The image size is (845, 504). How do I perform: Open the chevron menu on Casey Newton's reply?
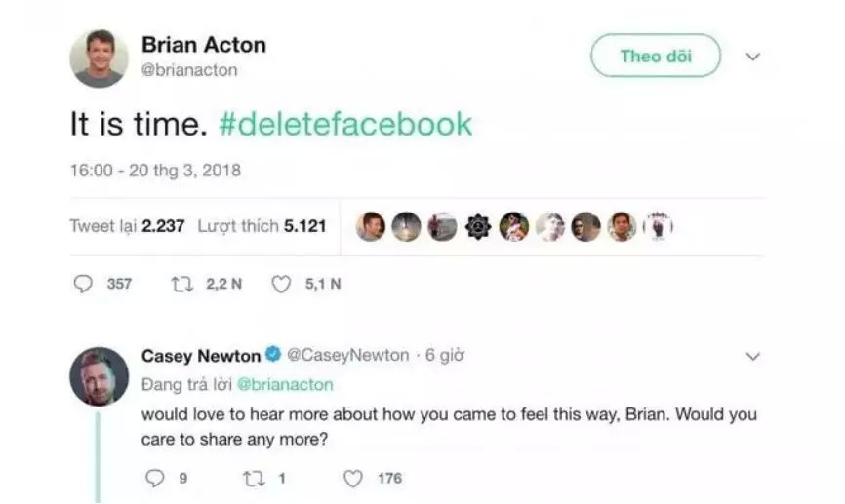pos(752,357)
